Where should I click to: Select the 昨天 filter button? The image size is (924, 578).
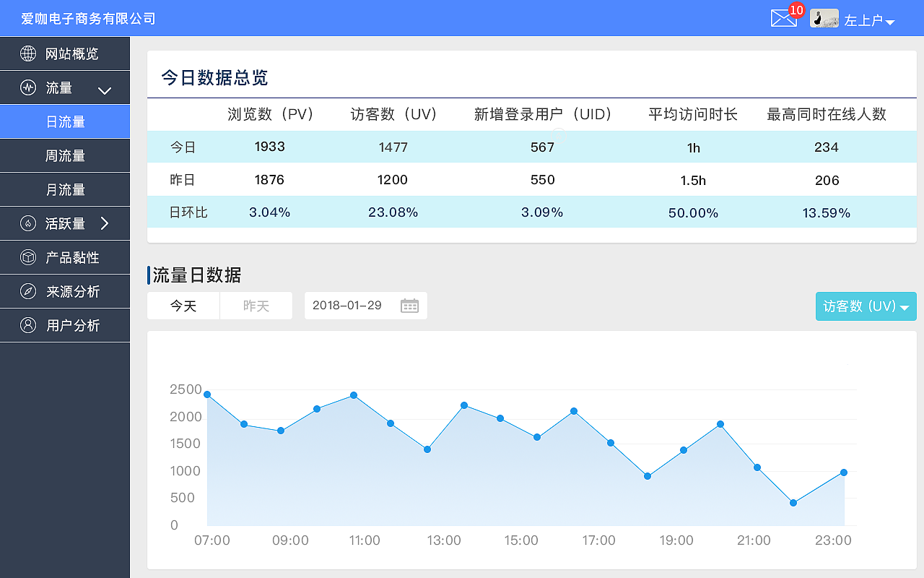256,306
